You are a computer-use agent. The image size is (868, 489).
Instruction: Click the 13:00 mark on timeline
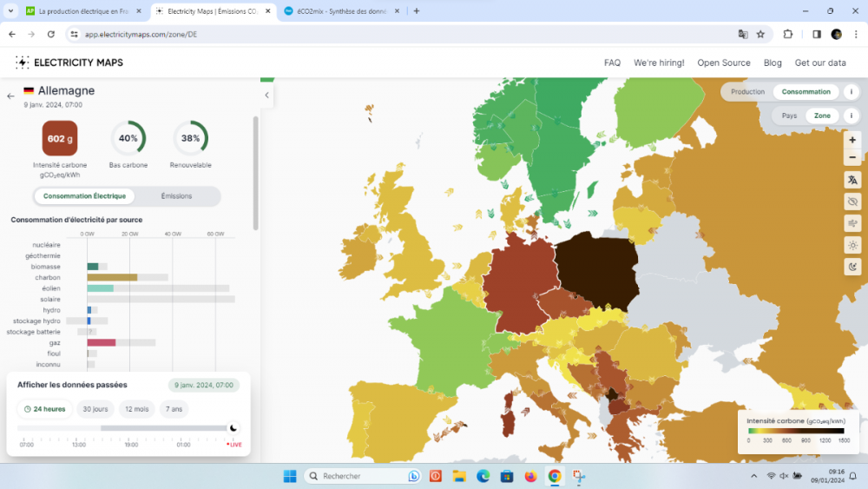(79, 445)
